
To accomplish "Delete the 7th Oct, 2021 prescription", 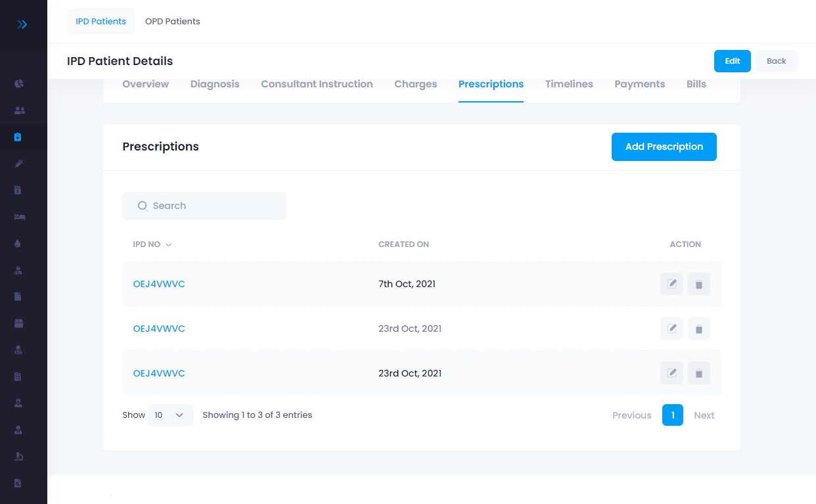I will (698, 284).
